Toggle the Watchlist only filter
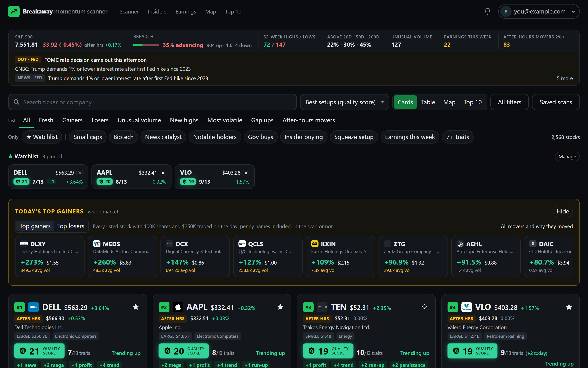This screenshot has width=588, height=368. [x=42, y=137]
